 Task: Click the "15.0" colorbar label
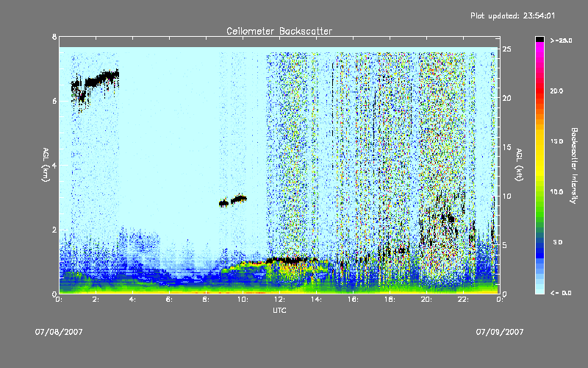pyautogui.click(x=557, y=141)
